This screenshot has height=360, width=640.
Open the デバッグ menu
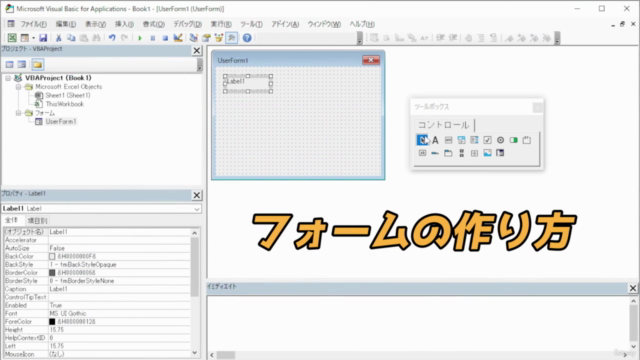click(x=187, y=24)
